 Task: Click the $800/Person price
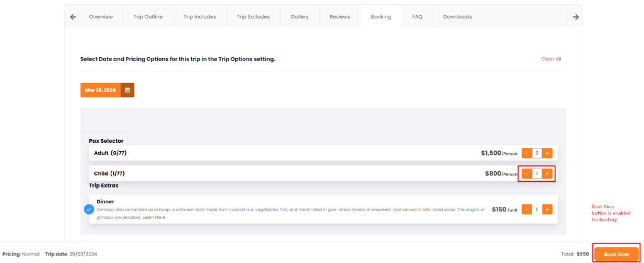[x=501, y=174]
